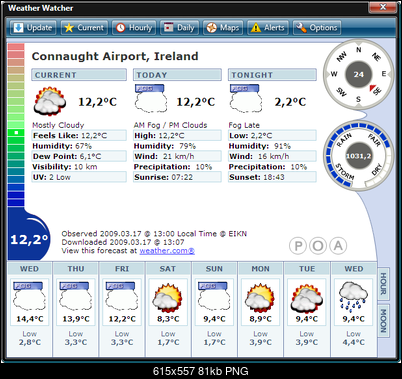The height and width of the screenshot is (379, 402).
Task: Click the thermometer bulb showing 12,2°
Action: point(29,237)
